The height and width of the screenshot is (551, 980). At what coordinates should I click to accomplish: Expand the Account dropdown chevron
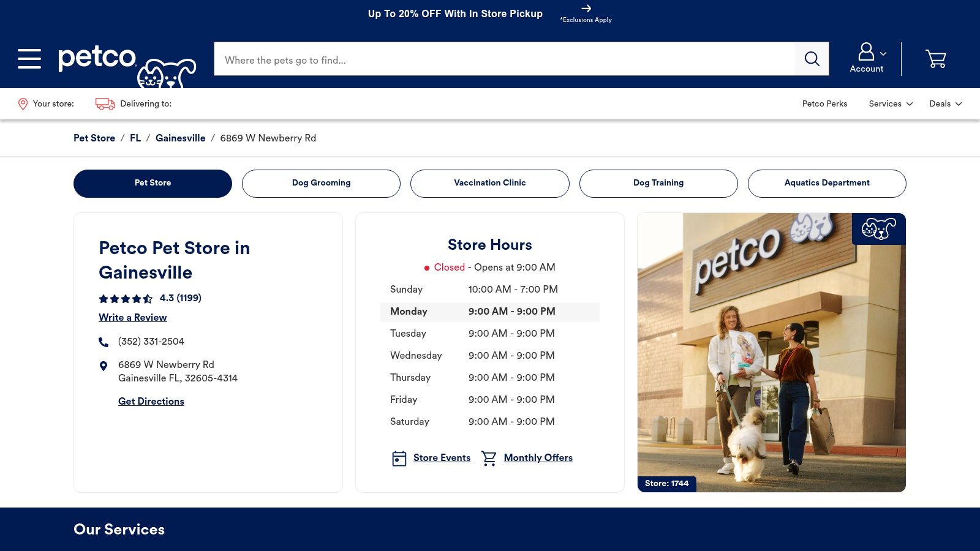(x=883, y=54)
